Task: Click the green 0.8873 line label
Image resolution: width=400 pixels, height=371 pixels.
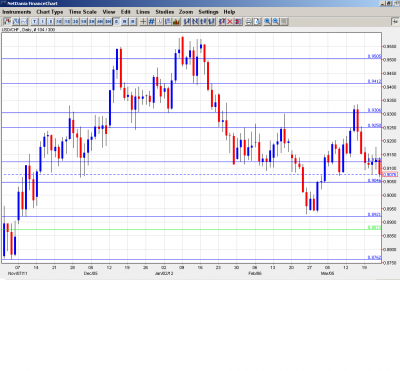Action: coord(374,227)
